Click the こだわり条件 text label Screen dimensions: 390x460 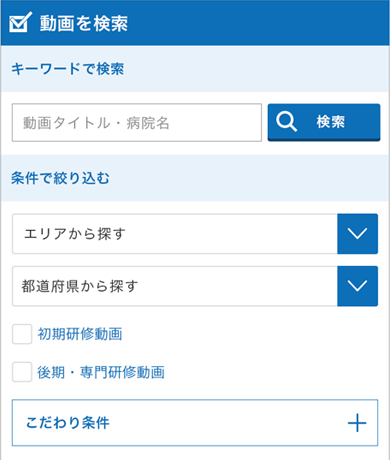coord(68,423)
